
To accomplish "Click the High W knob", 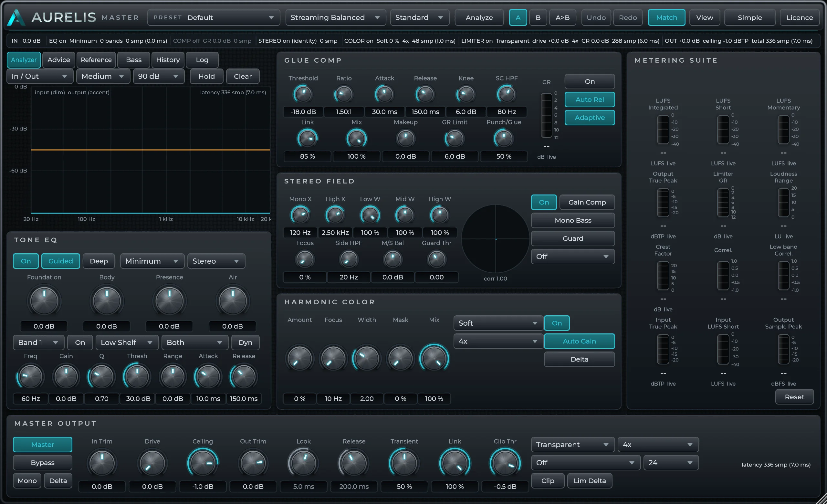I will pos(439,215).
